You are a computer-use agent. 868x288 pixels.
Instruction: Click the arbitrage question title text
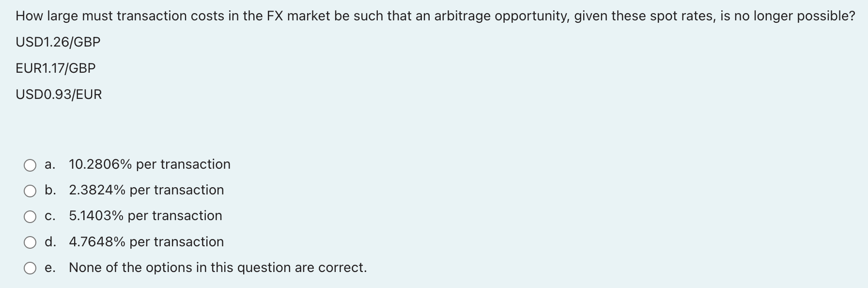point(434,16)
